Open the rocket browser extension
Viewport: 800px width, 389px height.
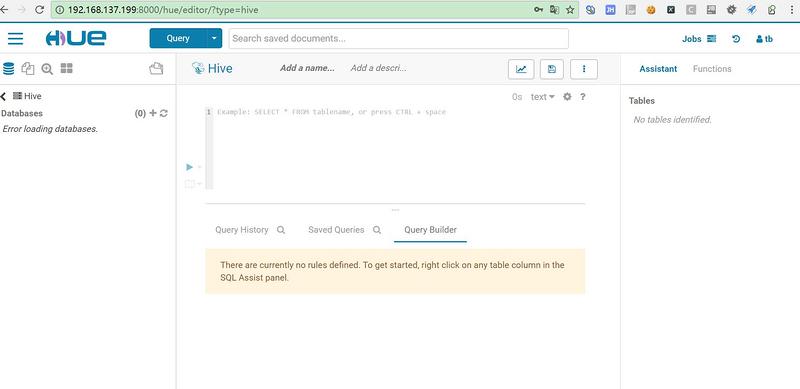pyautogui.click(x=752, y=10)
